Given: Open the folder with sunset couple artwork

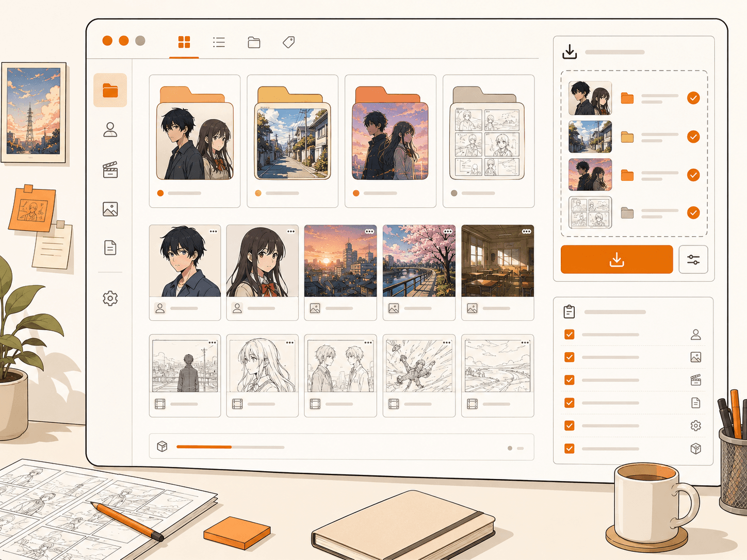Looking at the screenshot, I should [390, 141].
